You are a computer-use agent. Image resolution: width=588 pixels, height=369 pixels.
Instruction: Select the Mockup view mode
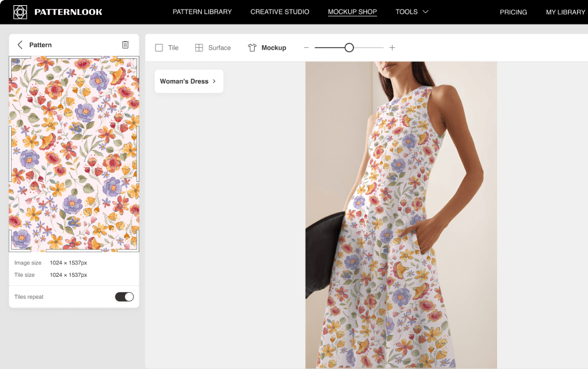(x=267, y=48)
